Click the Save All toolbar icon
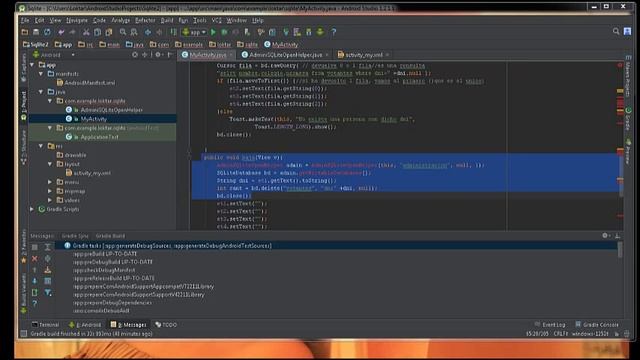Image resolution: width=640 pixels, height=360 pixels. [36, 32]
